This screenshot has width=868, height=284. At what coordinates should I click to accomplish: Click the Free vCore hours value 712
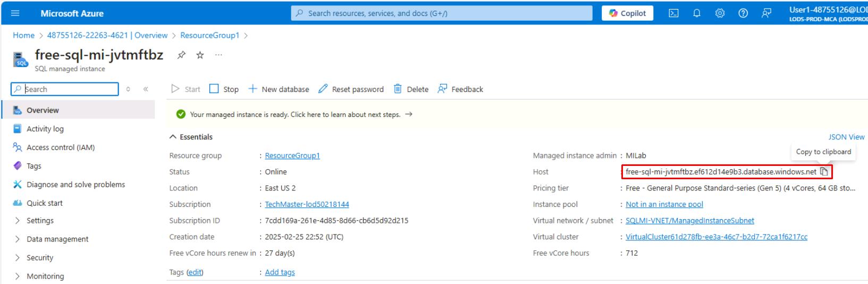click(x=632, y=253)
